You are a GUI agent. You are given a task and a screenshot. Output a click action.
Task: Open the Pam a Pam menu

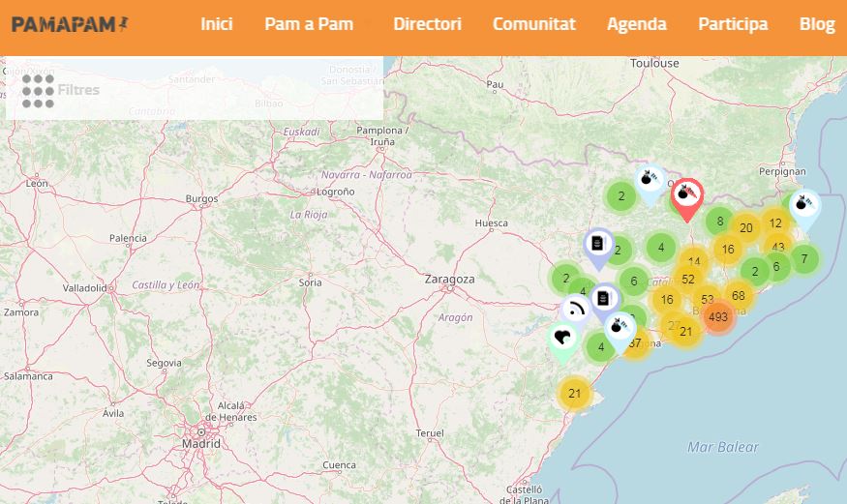pyautogui.click(x=309, y=24)
